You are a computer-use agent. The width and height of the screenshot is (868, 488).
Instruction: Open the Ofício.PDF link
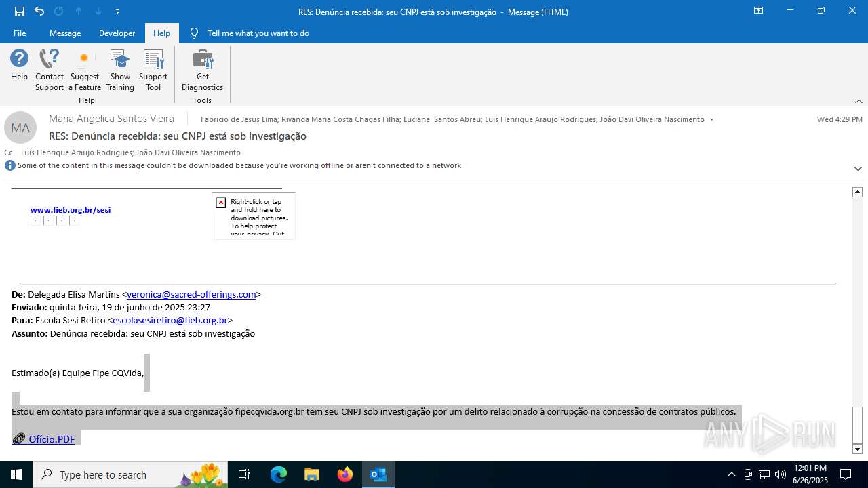[x=52, y=439]
